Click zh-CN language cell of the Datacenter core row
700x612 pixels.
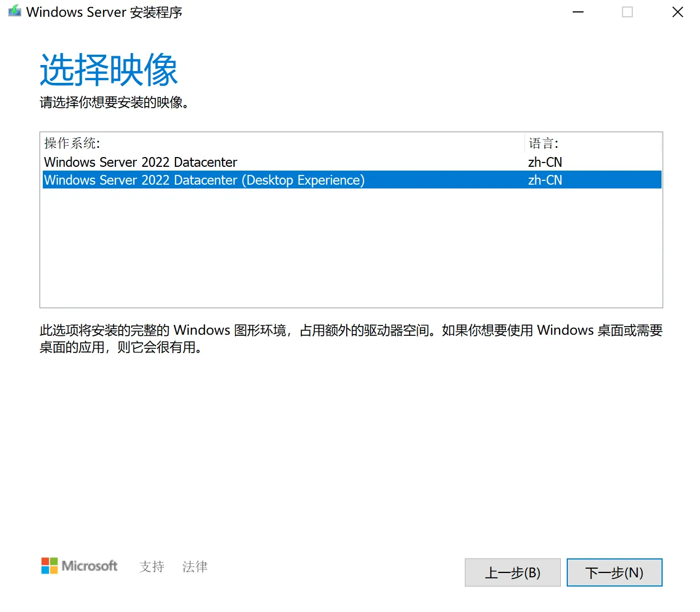[x=545, y=162]
